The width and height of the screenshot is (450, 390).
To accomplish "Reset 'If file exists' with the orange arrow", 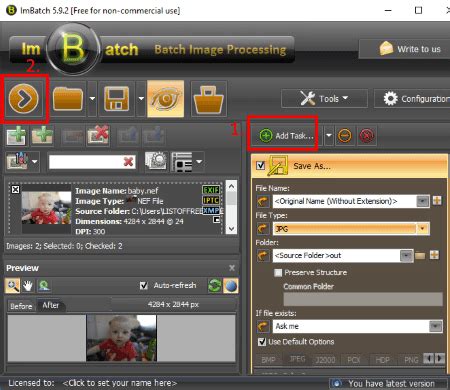I will 263,326.
